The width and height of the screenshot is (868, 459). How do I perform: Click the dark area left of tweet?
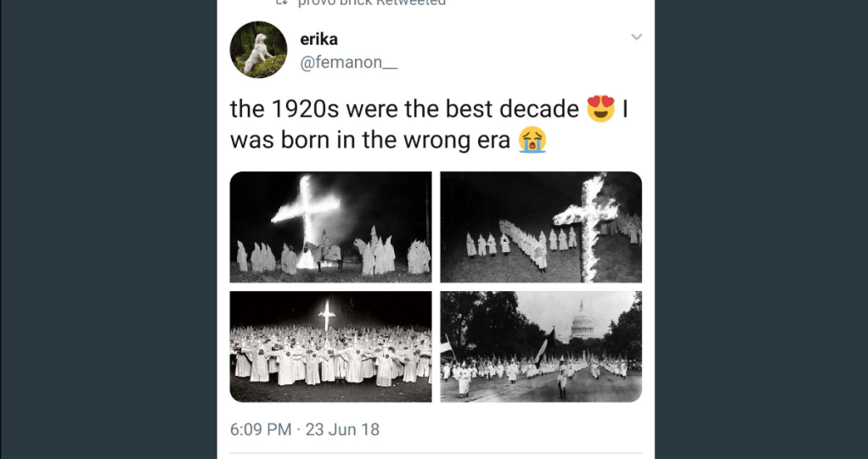click(x=109, y=229)
